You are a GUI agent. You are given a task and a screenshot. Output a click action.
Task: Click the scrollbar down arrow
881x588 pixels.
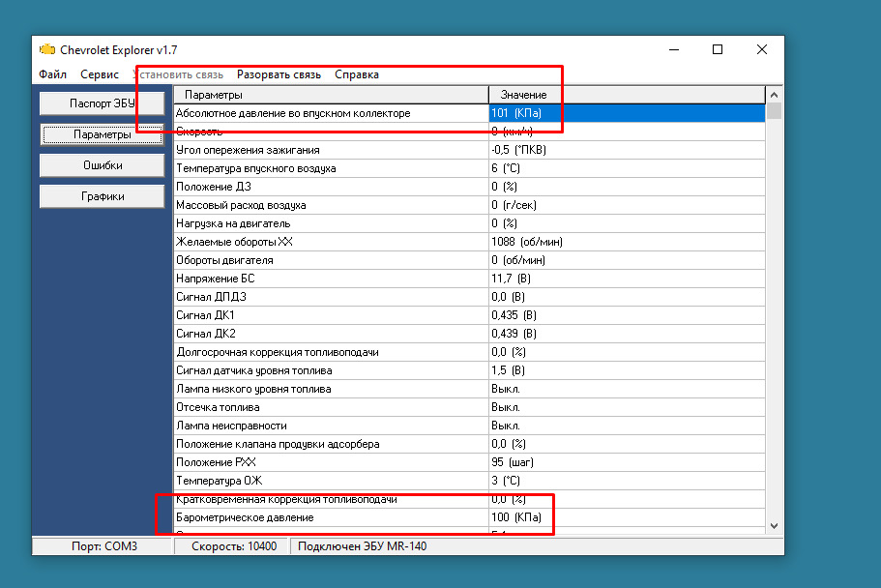tap(775, 526)
